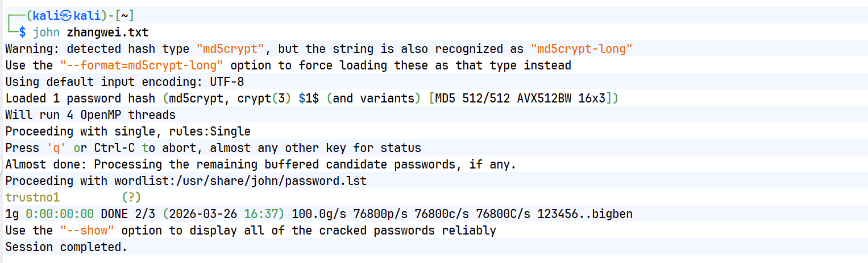
Task: Click the "Session completed." line
Action: click(x=67, y=247)
